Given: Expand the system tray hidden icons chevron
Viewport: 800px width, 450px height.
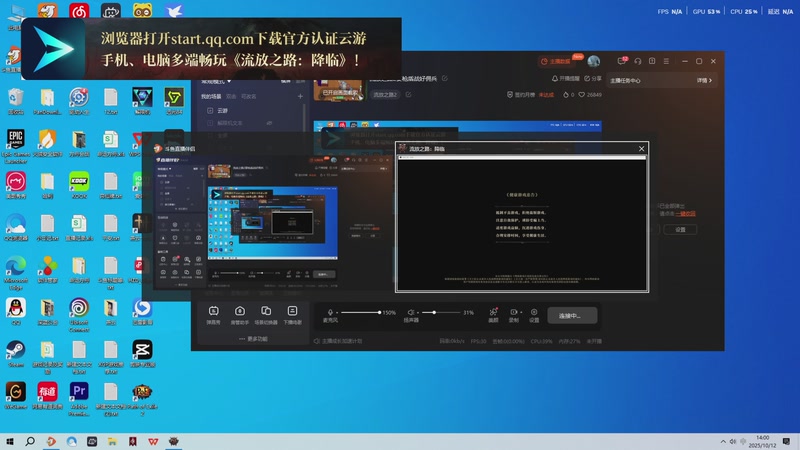Looking at the screenshot, I should (722, 441).
